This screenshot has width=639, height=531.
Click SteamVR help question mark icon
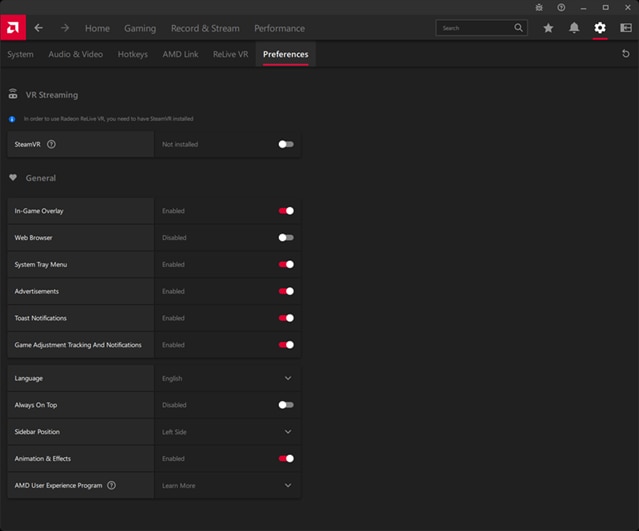coord(51,144)
